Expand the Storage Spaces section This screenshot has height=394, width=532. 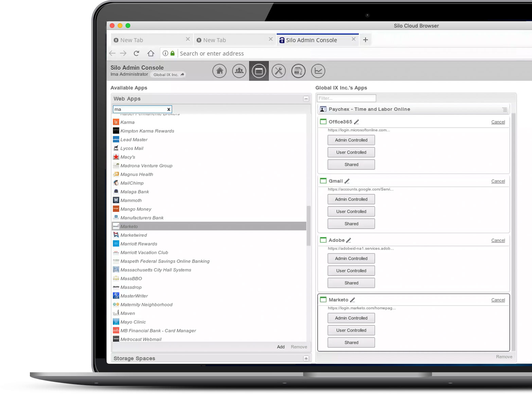[x=306, y=358]
